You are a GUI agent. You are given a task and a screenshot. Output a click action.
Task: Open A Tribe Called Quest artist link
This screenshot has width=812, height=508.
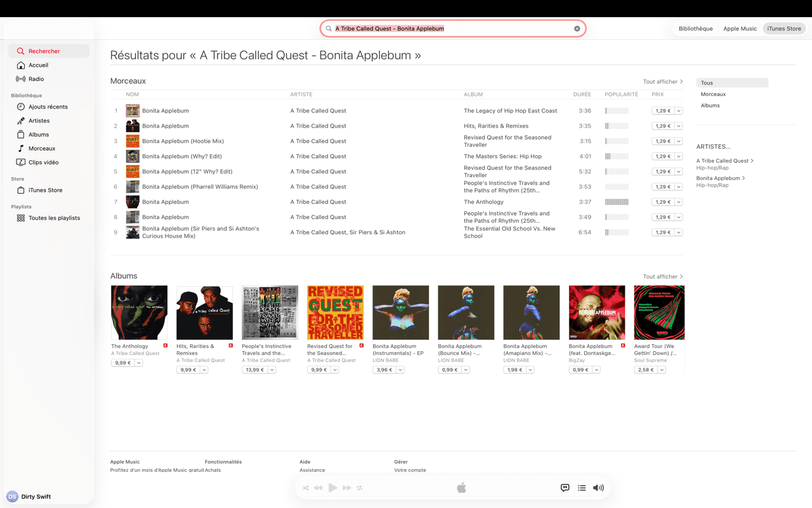pos(724,161)
